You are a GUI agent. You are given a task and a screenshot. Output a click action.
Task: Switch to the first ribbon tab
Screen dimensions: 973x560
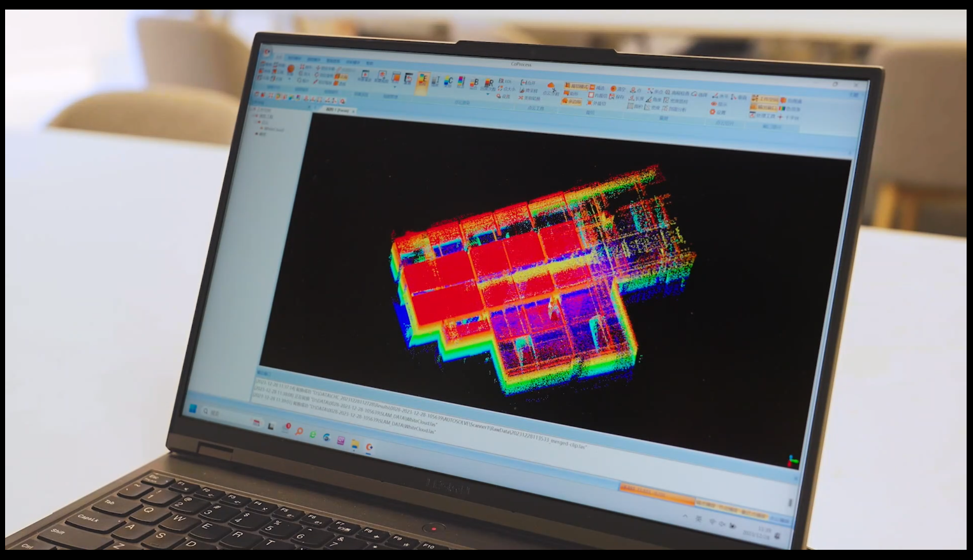(x=279, y=57)
